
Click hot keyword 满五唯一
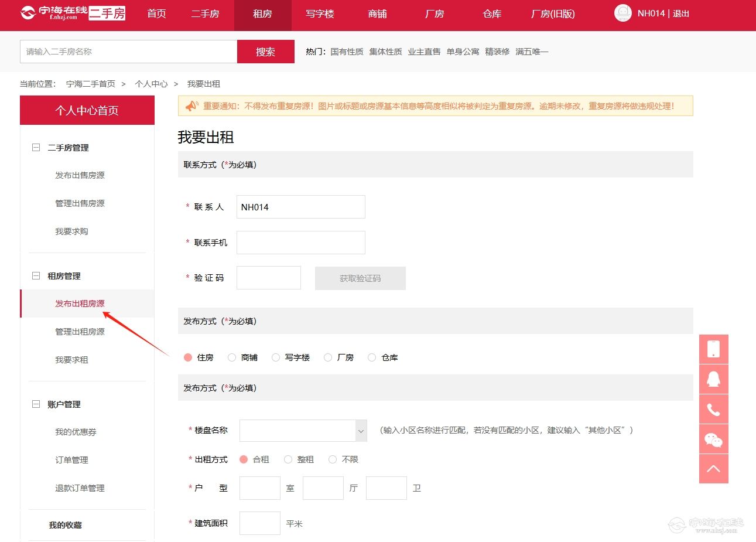click(x=532, y=52)
